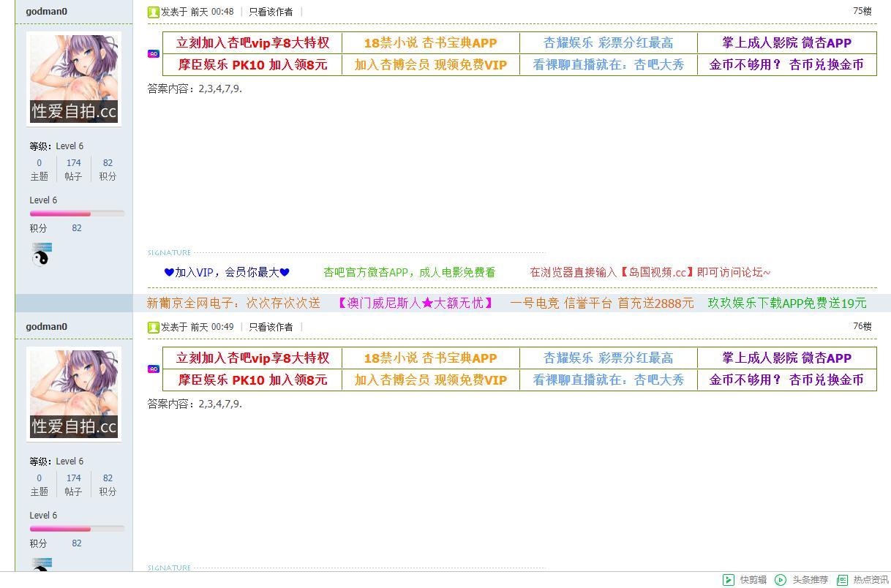Click the Level 6 progress bar

tap(77, 214)
